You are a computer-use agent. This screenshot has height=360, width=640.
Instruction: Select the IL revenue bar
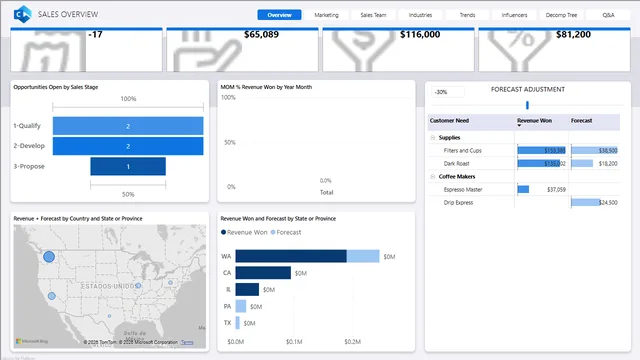pos(247,290)
